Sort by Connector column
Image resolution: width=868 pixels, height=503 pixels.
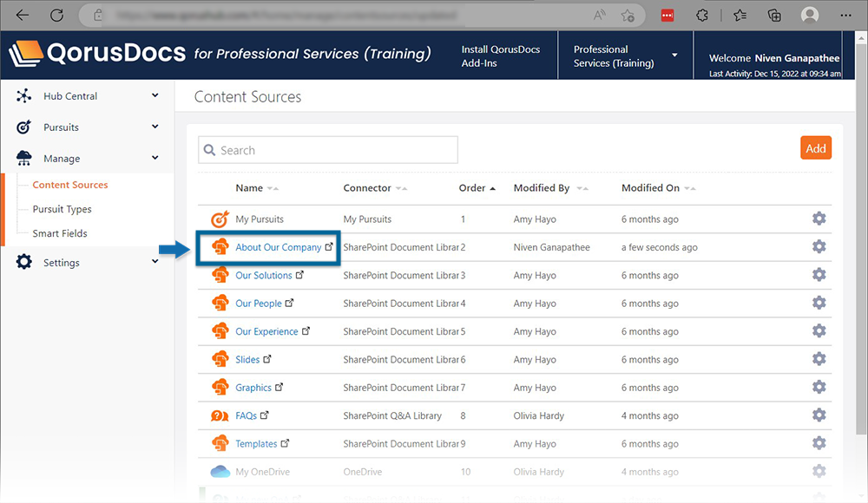[375, 188]
